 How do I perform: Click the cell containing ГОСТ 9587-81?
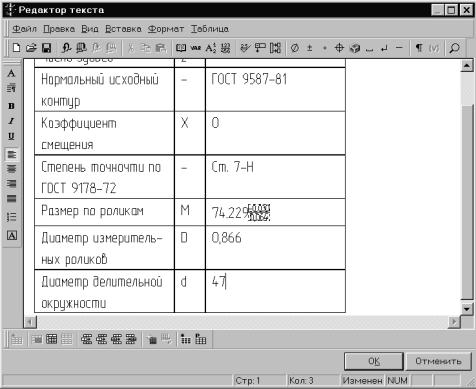[x=275, y=90]
